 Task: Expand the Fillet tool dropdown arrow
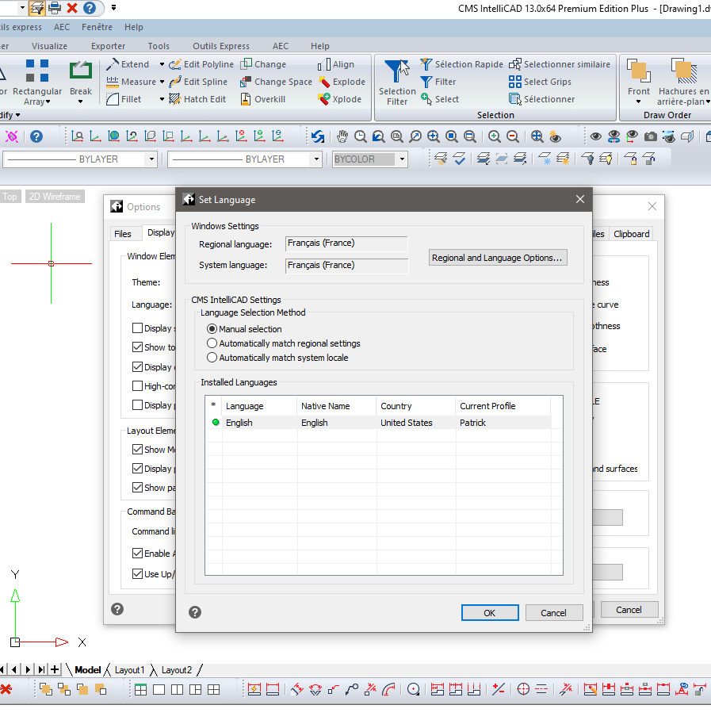tap(162, 99)
